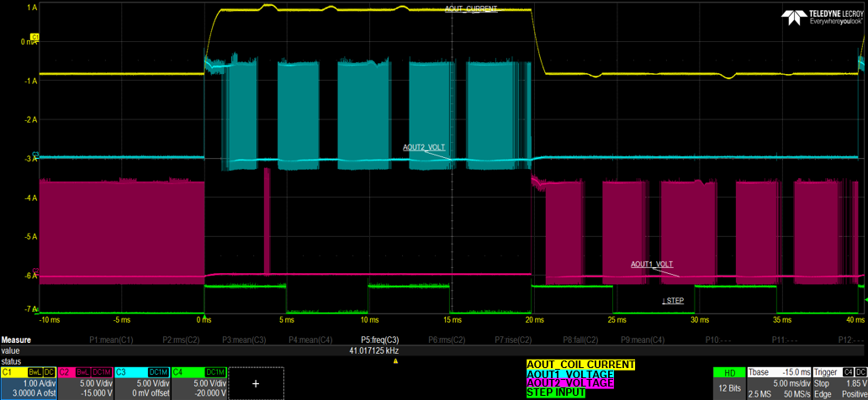Viewport: 868px width, 400px height.
Task: Click the DC1M badge in C4 descriptor
Action: 215,371
